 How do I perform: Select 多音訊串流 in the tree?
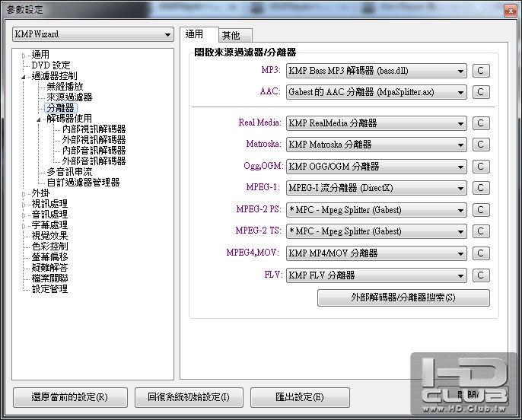69,172
